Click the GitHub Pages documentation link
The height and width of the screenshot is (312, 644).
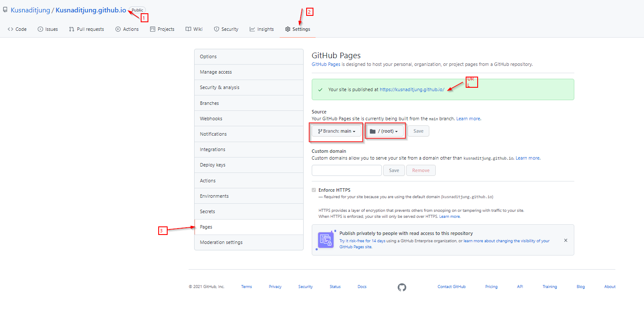[x=326, y=64]
